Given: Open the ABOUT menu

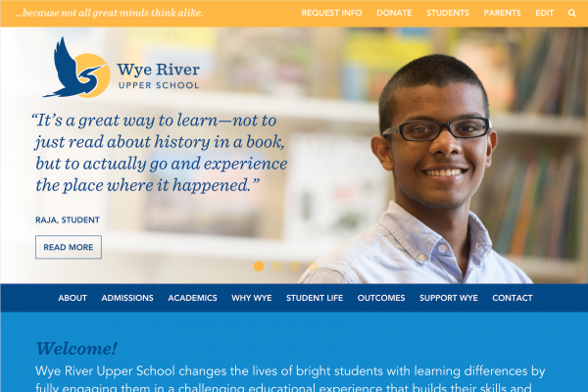Looking at the screenshot, I should (x=73, y=298).
